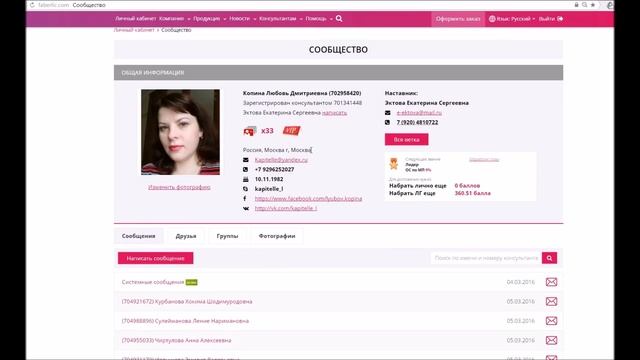The image size is (640, 360).
Task: Open message from Курбанова (704921672)
Action: pos(187,301)
